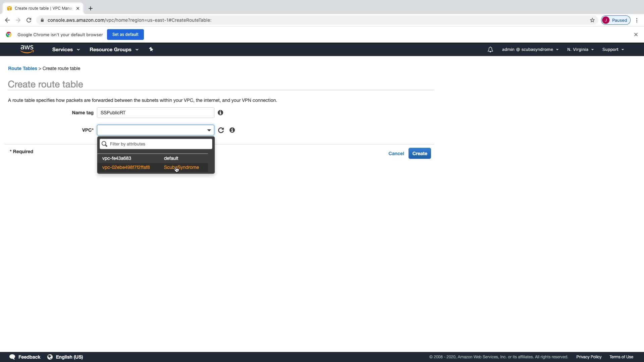Click the VPC field info icon
This screenshot has height=362, width=644.
click(x=232, y=130)
